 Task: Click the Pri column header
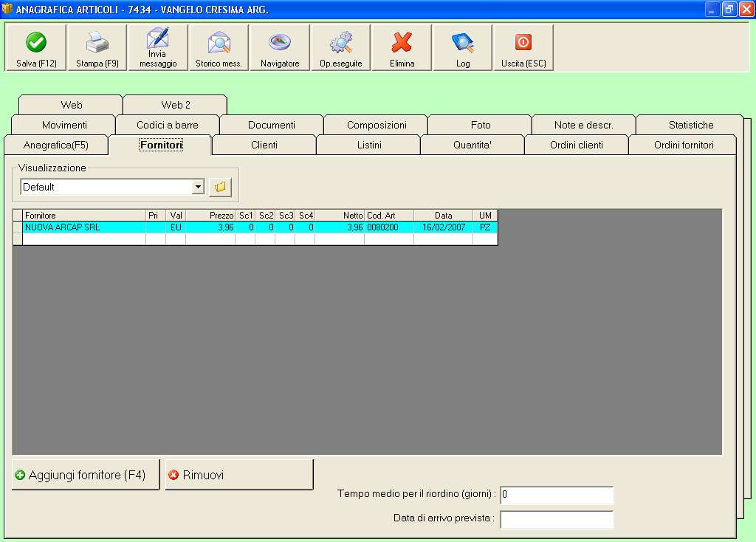(155, 215)
